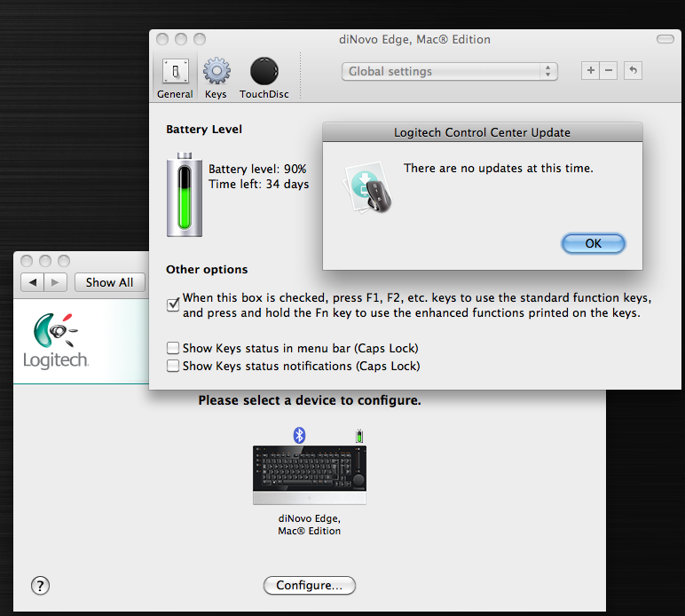Screen dimensions: 685x616
Task: Click the 'diNovo Edge, Mac® Edition' device label
Action: [x=310, y=525]
